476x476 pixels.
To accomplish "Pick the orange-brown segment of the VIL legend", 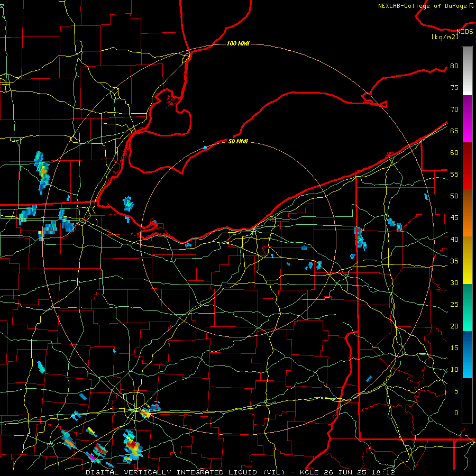I will pos(467,213).
